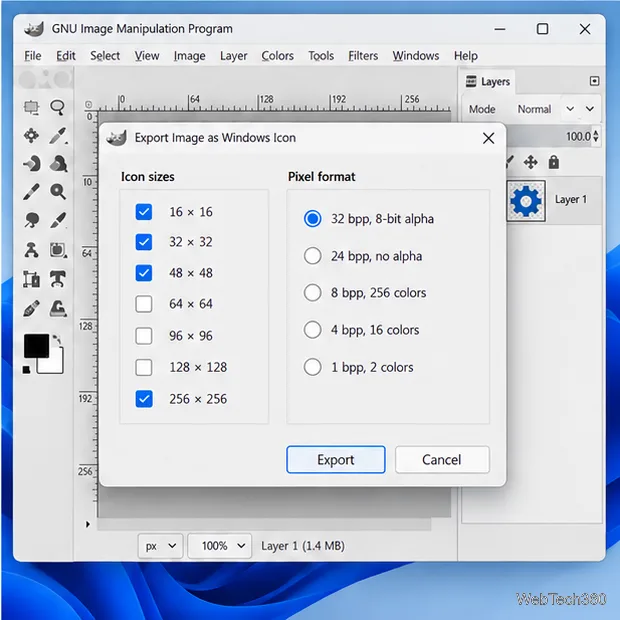Select the Zoom magnifier tool

point(58,191)
